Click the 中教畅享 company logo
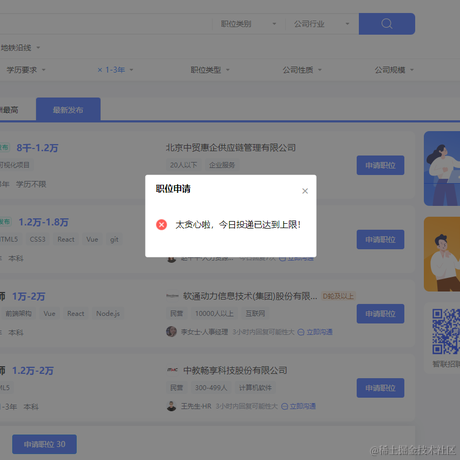The image size is (460, 460). coord(172,370)
